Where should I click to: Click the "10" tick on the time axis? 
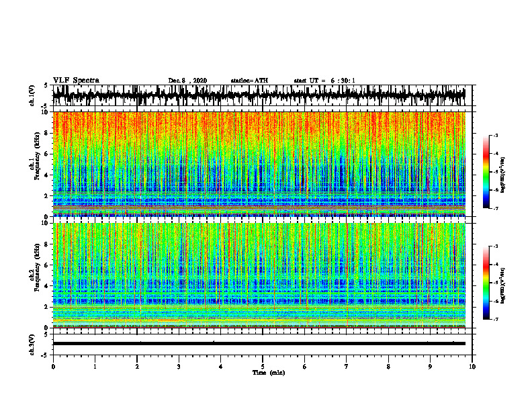(x=472, y=367)
